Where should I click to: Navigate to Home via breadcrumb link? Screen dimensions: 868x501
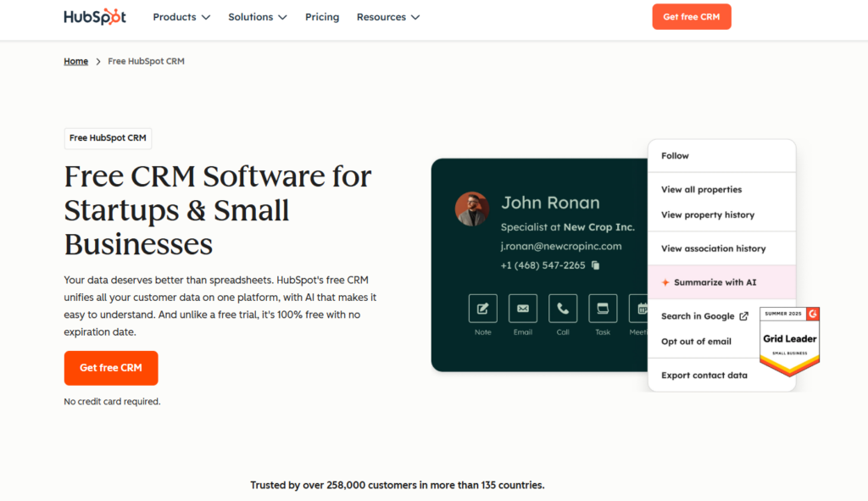point(76,61)
